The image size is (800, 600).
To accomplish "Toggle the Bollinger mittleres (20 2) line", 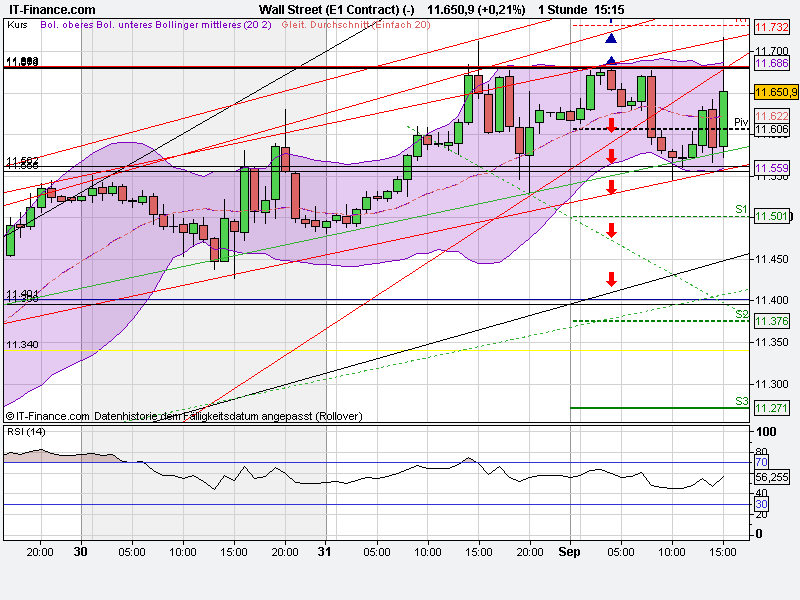I will coord(216,28).
